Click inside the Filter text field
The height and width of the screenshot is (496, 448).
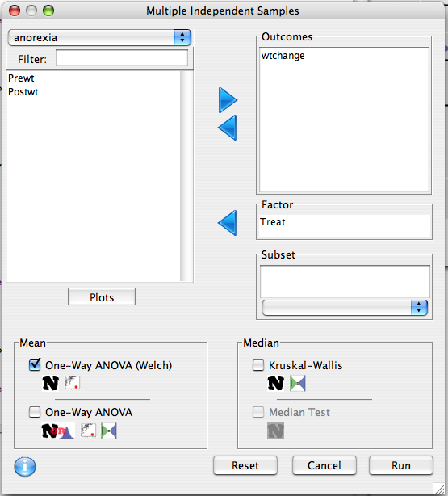tap(122, 58)
